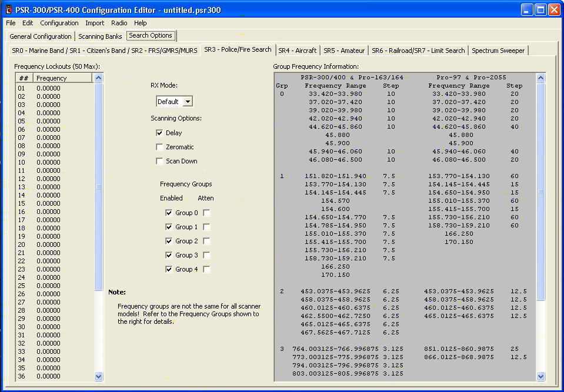This screenshot has height=392, width=564.
Task: Enable the Zeromatic checkbox
Action: 159,147
